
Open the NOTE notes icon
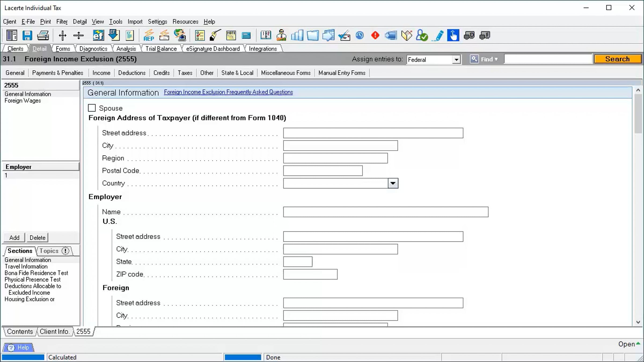[231, 35]
